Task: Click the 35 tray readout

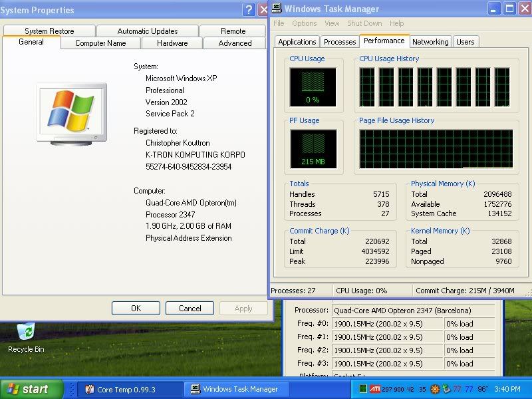Action: pyautogui.click(x=422, y=389)
